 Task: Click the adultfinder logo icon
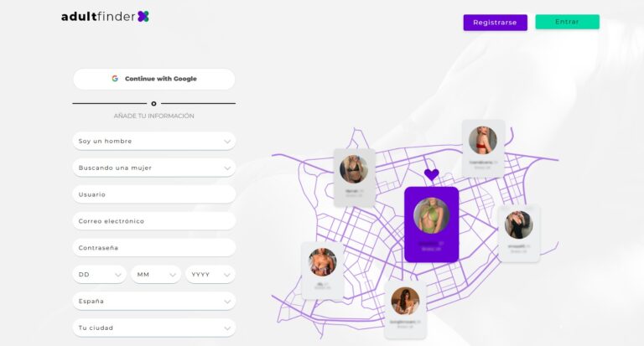(x=143, y=17)
